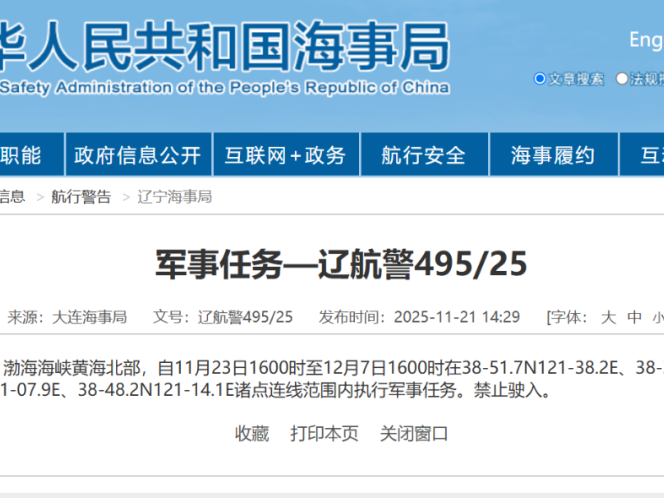Image resolution: width=664 pixels, height=498 pixels.
Task: Click the 航行警告 breadcrumb link
Action: click(x=81, y=197)
